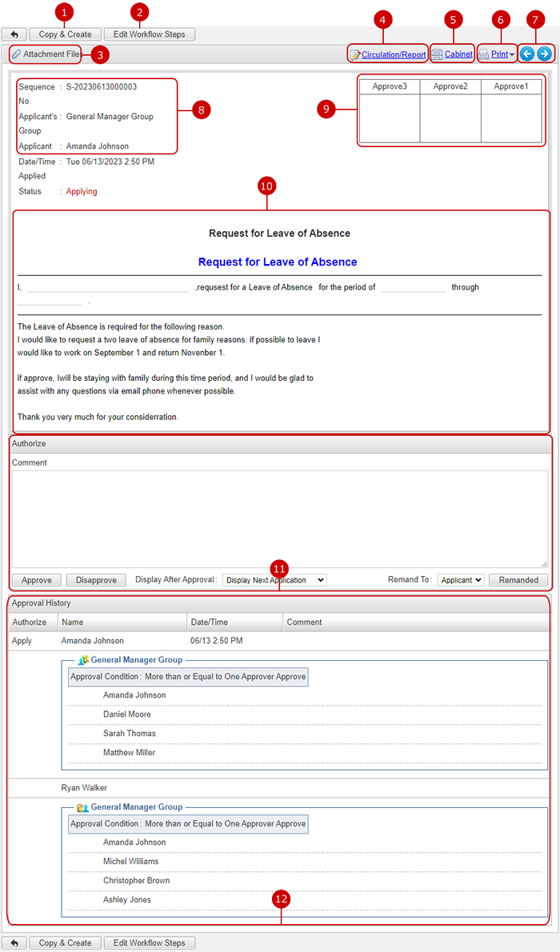Viewport: 560px width, 952px height.
Task: Click Matthew Miller in the approver list
Action: [x=130, y=752]
